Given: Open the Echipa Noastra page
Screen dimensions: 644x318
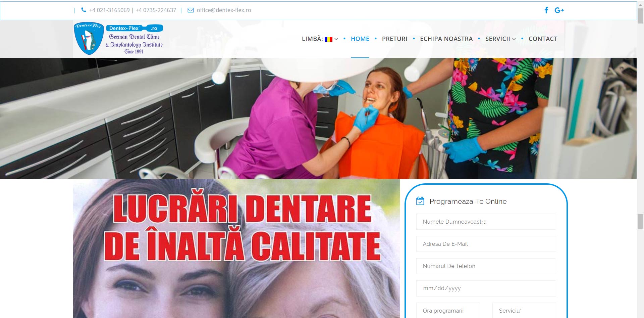Looking at the screenshot, I should [446, 39].
